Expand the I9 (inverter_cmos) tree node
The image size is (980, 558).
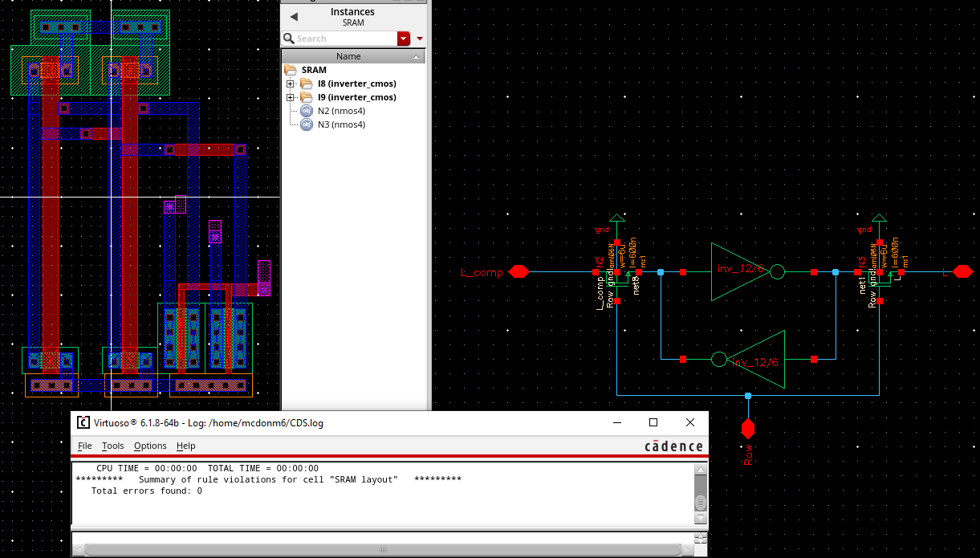[x=291, y=97]
